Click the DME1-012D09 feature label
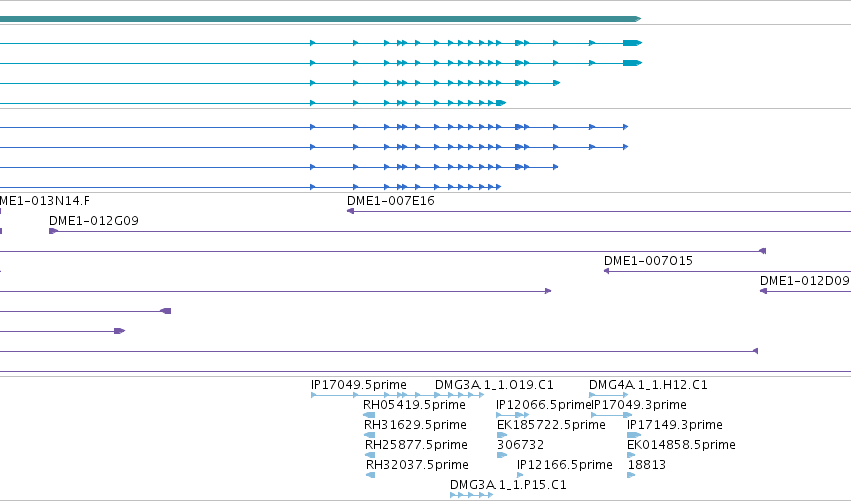The width and height of the screenshot is (851, 501). point(804,281)
